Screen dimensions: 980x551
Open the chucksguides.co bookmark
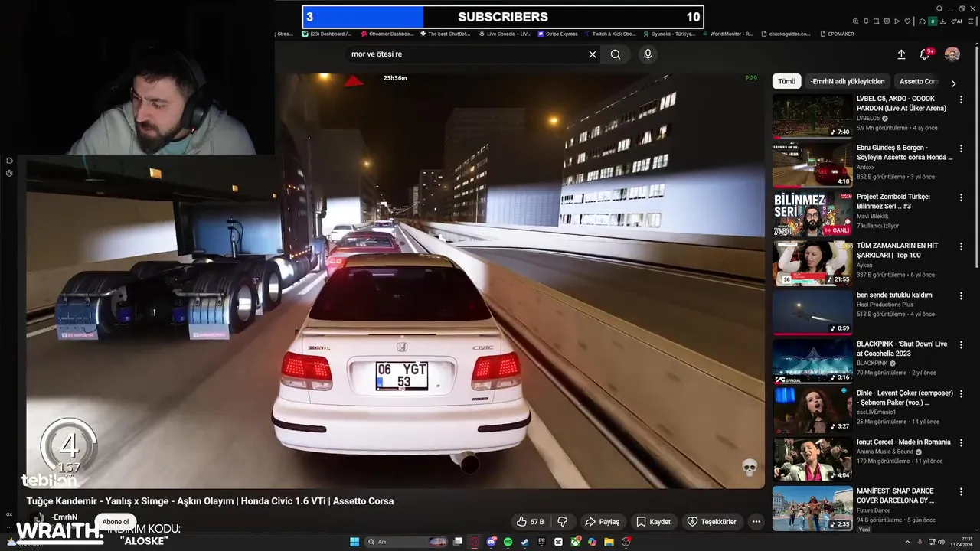786,34
